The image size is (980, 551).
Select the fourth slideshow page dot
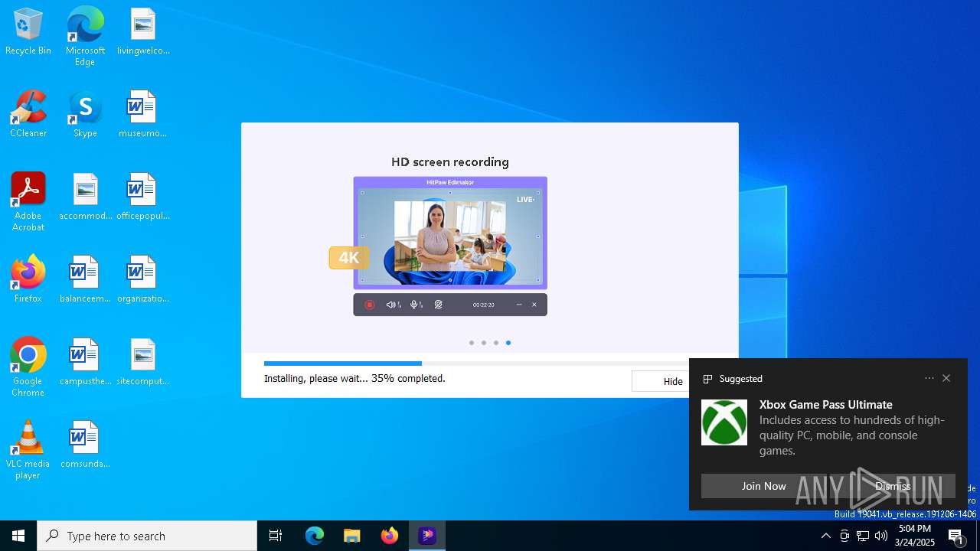click(x=508, y=343)
